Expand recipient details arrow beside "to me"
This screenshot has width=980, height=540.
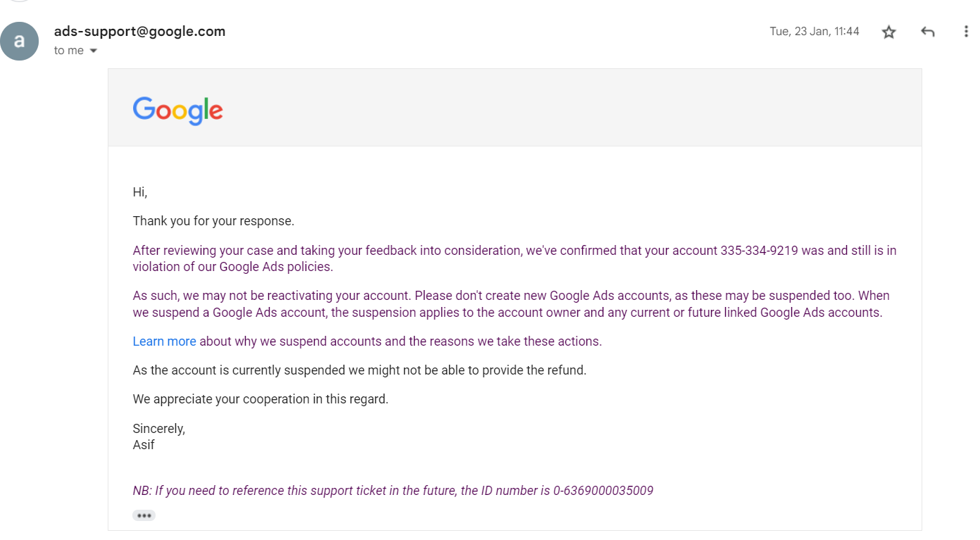coord(94,51)
